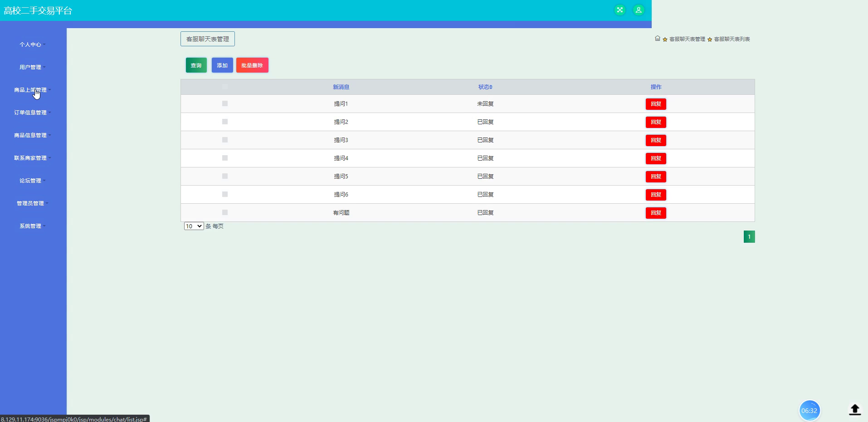Click the 已回复 status of 提问2

[x=485, y=122]
